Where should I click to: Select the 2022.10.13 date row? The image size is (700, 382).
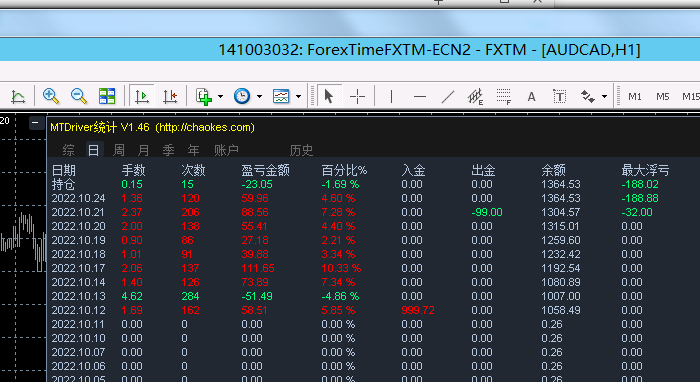tap(78, 296)
